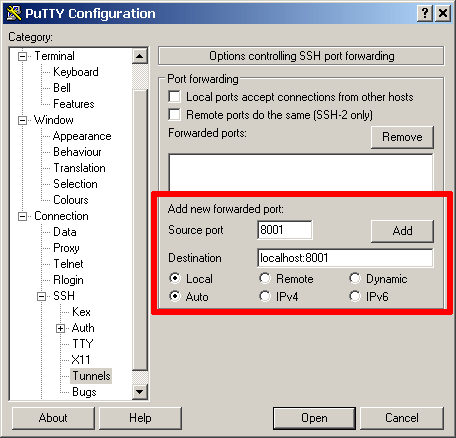This screenshot has width=456, height=438.
Task: Click the Open button
Action: click(314, 418)
